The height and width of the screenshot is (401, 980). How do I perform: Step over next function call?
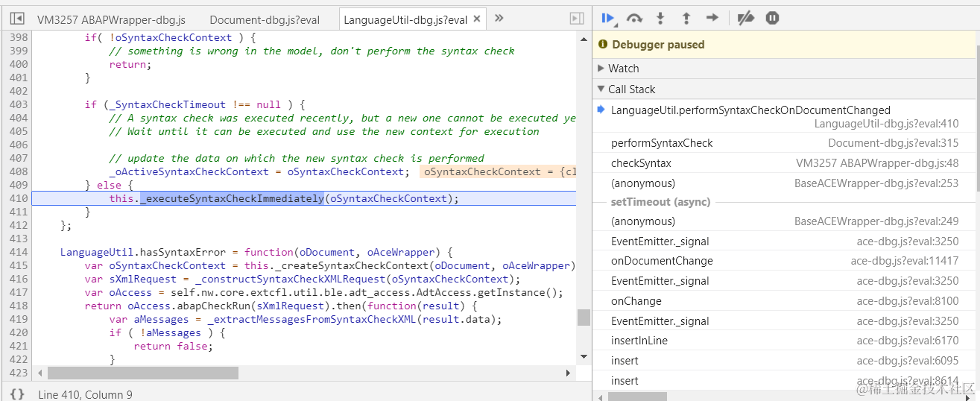(634, 18)
